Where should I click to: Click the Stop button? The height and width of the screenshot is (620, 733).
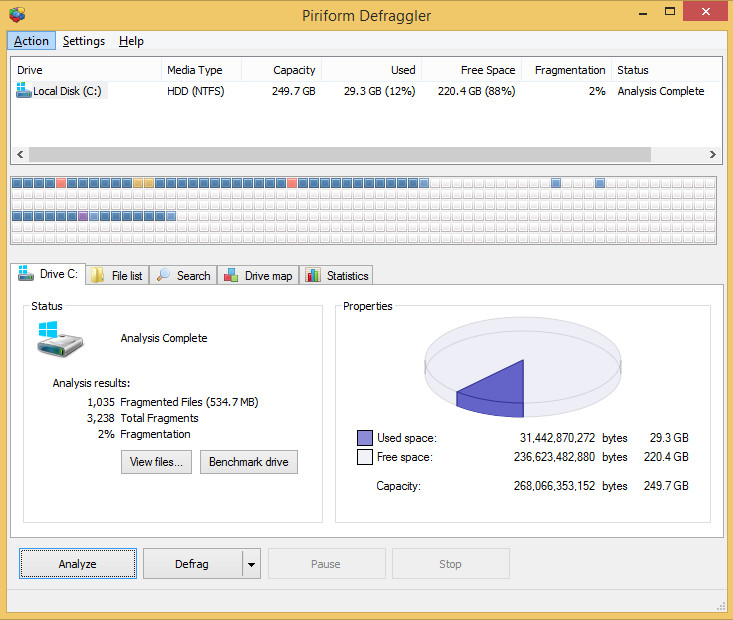451,564
